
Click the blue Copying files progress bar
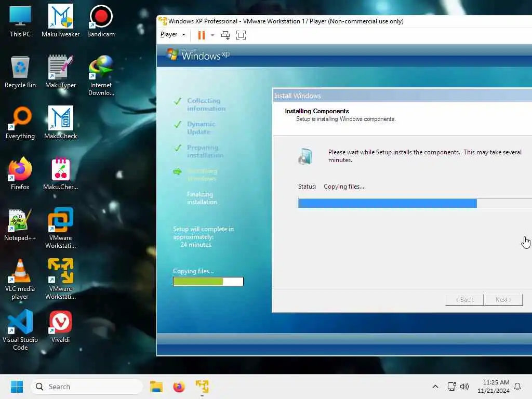coord(415,203)
